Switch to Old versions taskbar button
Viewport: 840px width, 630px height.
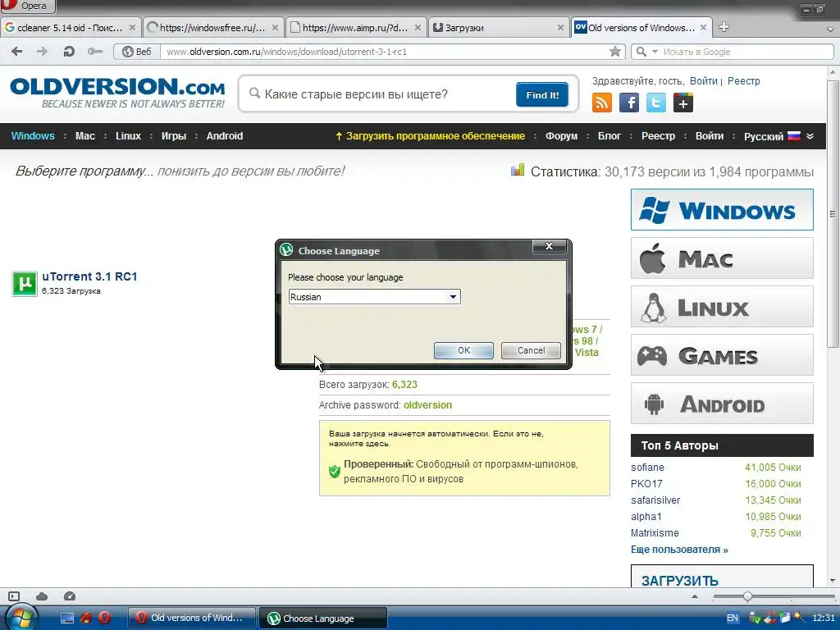point(192,618)
